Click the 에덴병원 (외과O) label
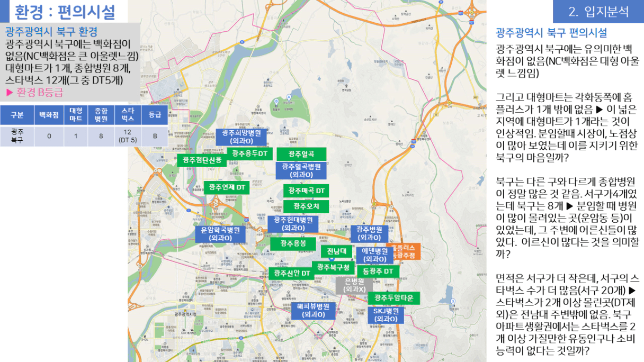The image size is (644, 362). point(374,255)
